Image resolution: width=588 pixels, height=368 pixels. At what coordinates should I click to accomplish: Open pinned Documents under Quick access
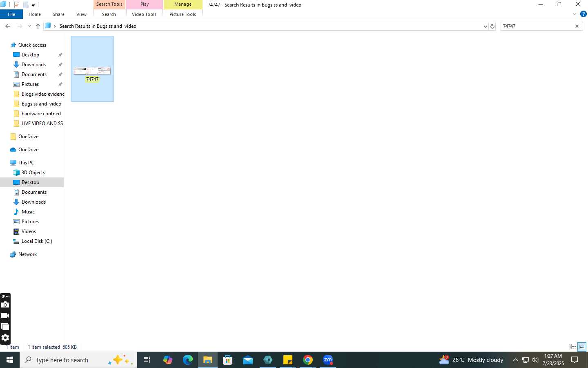coord(34,74)
